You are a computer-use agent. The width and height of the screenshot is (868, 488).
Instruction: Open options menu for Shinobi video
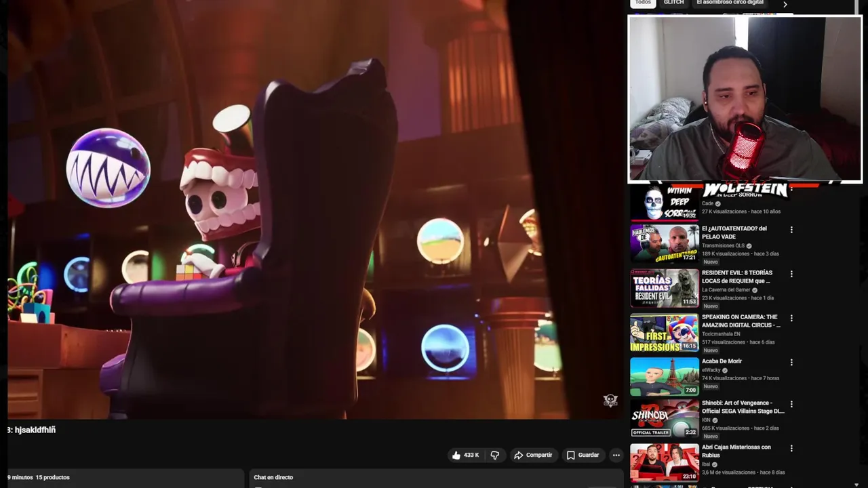[791, 404]
